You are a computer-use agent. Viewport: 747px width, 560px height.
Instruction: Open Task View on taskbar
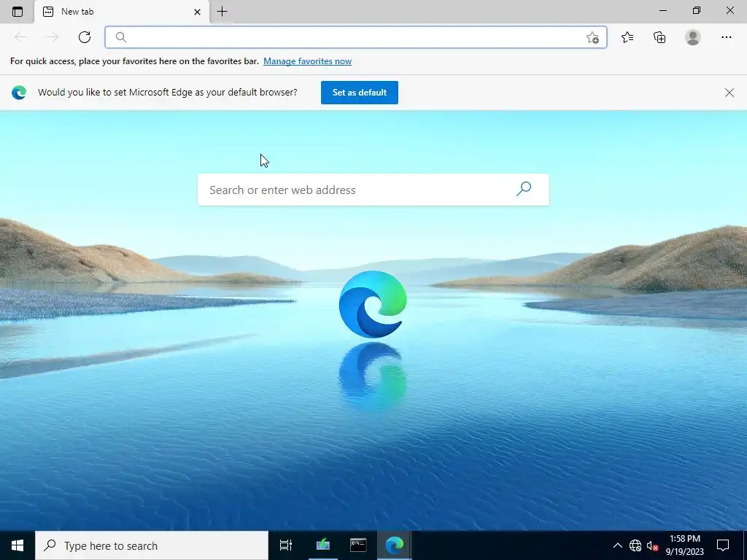(286, 545)
